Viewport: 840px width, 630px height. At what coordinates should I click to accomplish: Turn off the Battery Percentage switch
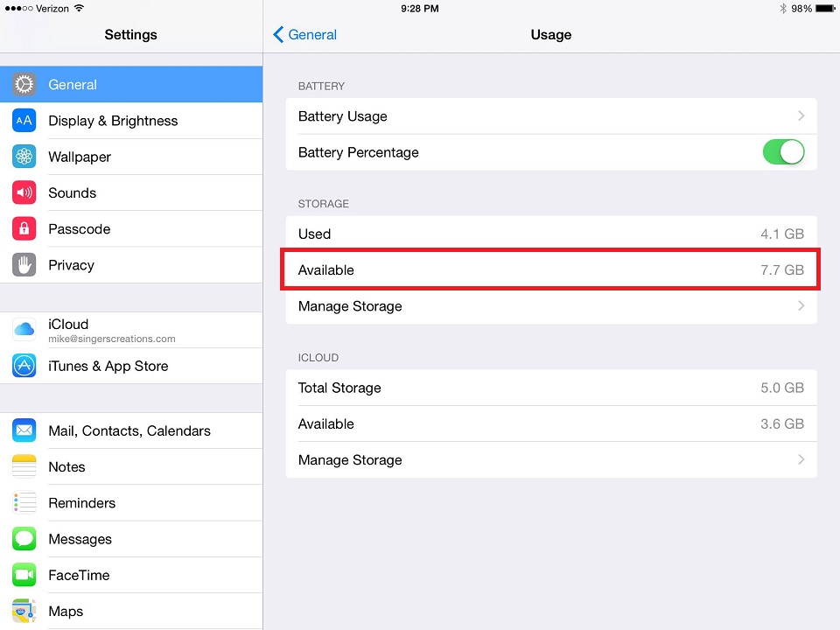pyautogui.click(x=783, y=152)
